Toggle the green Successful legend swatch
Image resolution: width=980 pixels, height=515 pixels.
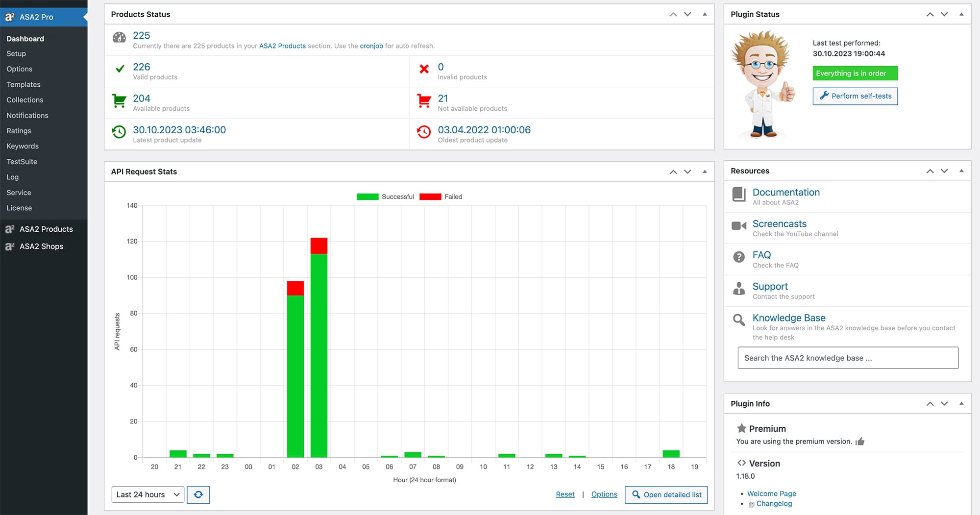pos(367,197)
